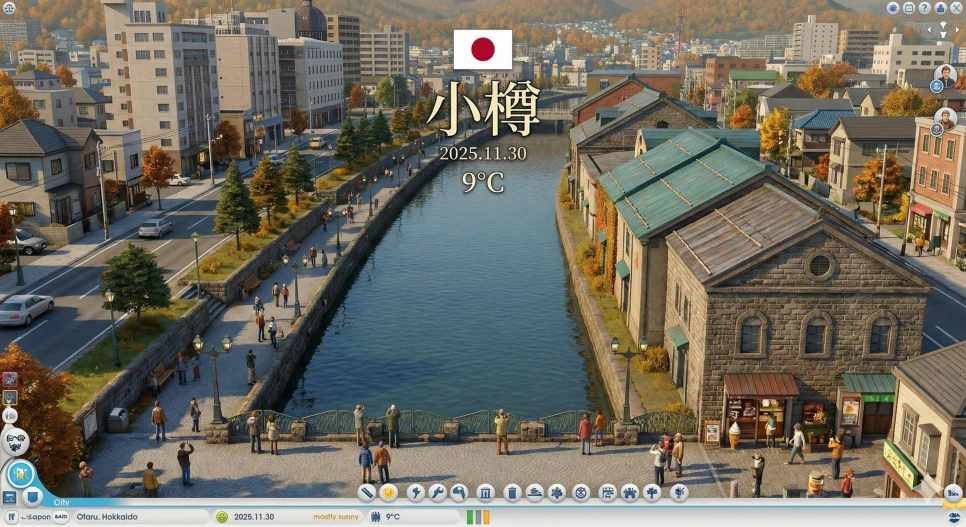The width and height of the screenshot is (966, 527).
Task: Click the blue shield round button
Action: point(33,496)
